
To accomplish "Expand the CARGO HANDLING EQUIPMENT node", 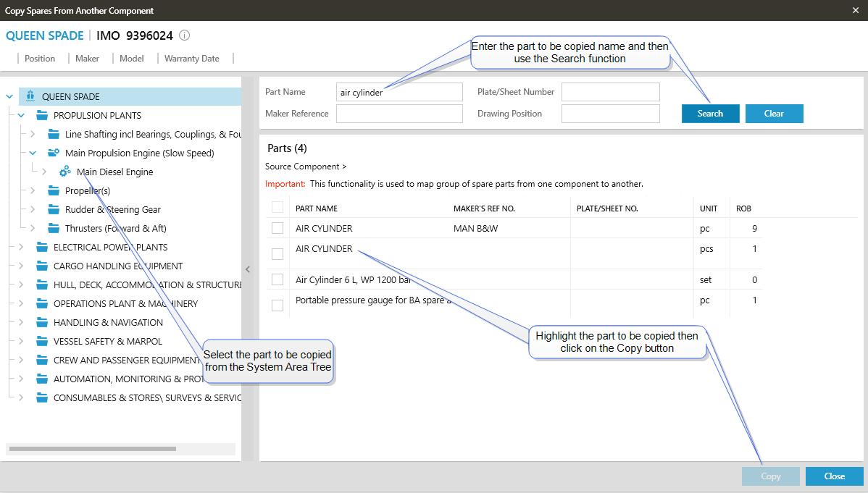I will click(x=21, y=266).
